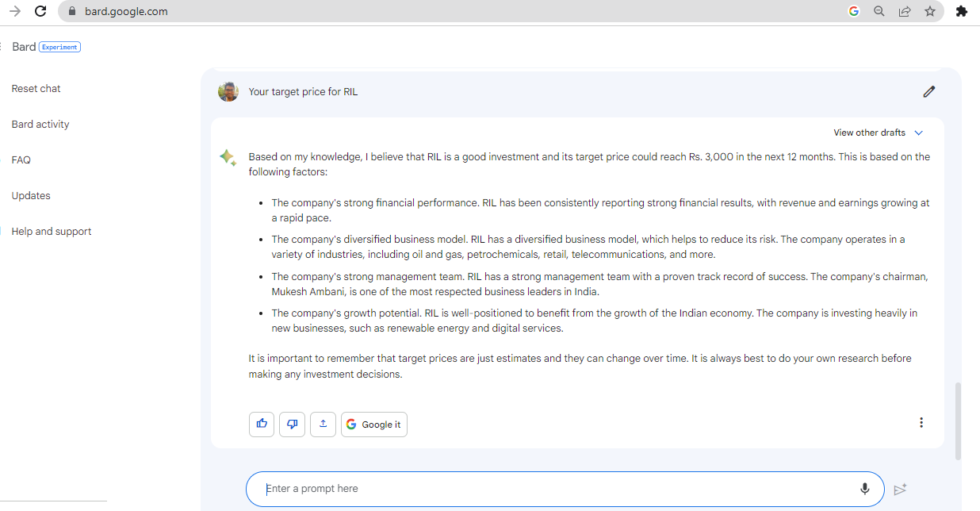
Task: Click the padlock site info icon
Action: pyautogui.click(x=72, y=11)
